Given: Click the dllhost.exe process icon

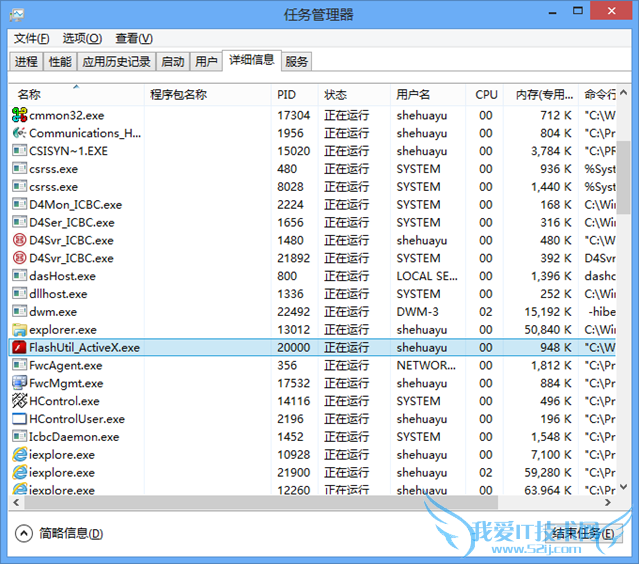Looking at the screenshot, I should (19, 294).
